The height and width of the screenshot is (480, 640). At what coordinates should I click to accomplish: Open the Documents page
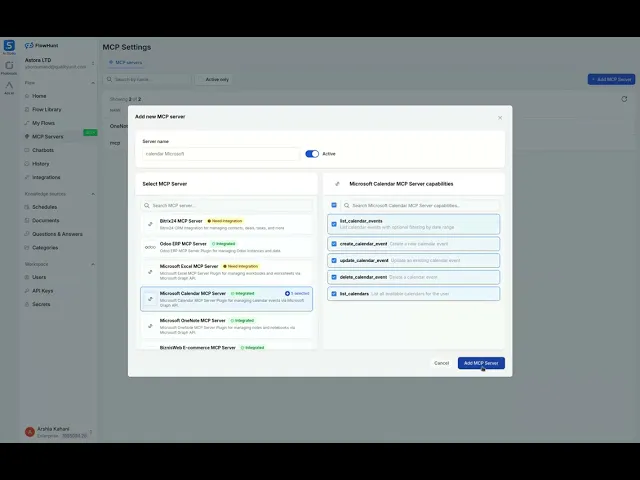46,220
